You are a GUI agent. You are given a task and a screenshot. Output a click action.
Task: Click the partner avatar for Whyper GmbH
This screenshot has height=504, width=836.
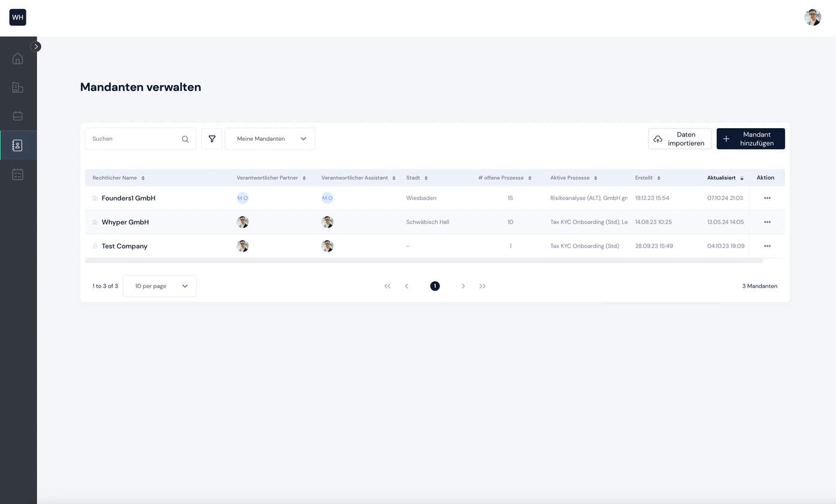pyautogui.click(x=243, y=222)
